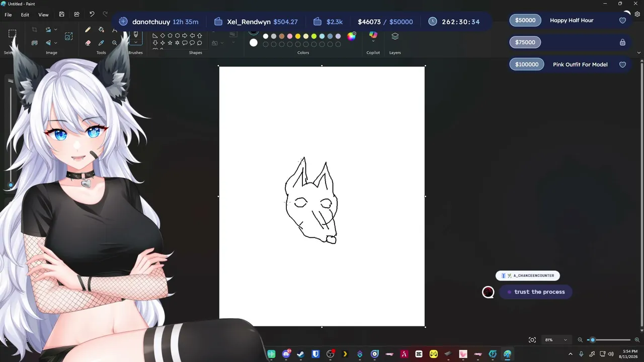Click the $100000 goal badge
Viewport: 644px width, 362px height.
tap(527, 64)
